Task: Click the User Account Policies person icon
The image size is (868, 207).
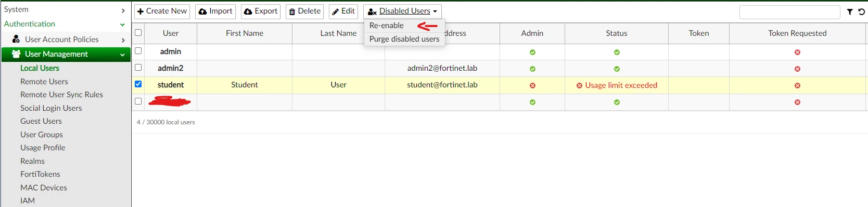Action: click(x=16, y=39)
